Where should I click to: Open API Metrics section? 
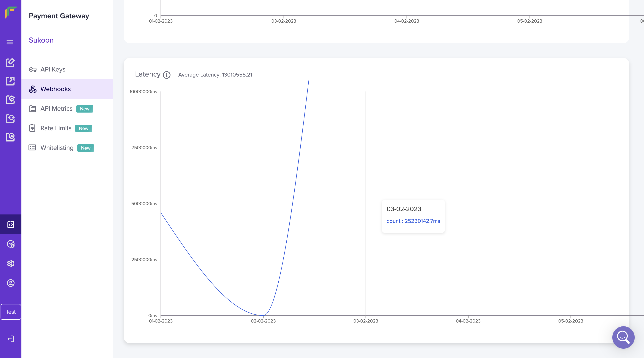click(56, 109)
